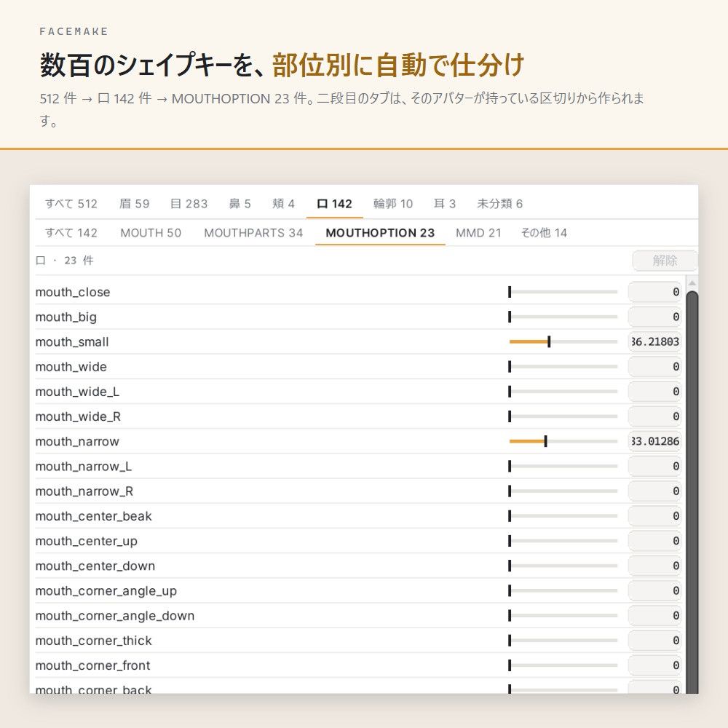Viewport: 728px width, 728px height.
Task: Select the すべて 512 top tab
Action: coord(71,204)
